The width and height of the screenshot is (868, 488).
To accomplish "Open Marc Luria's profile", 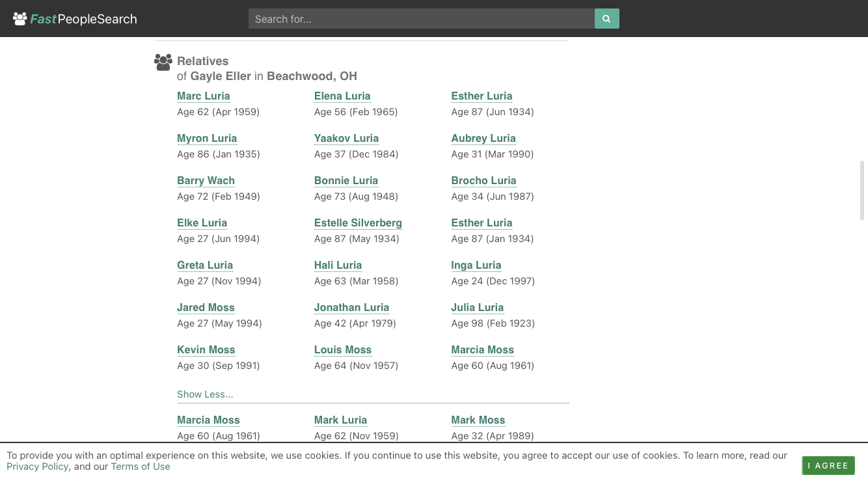I will pos(204,96).
